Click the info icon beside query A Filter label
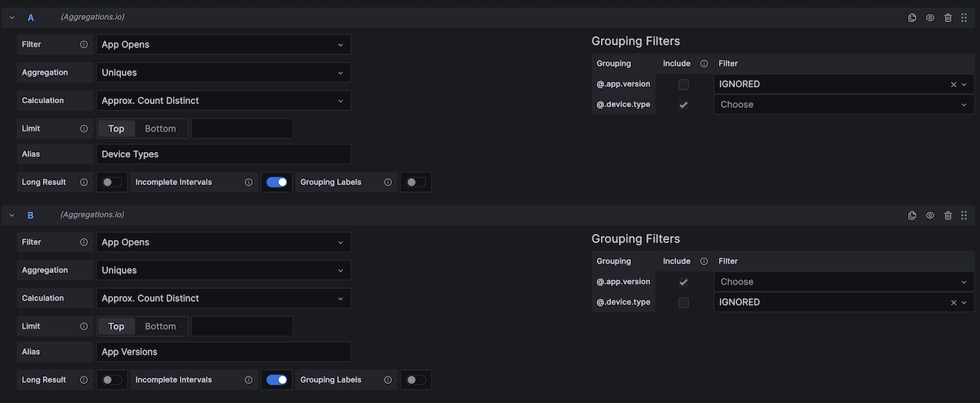980x403 pixels. tap(83, 44)
